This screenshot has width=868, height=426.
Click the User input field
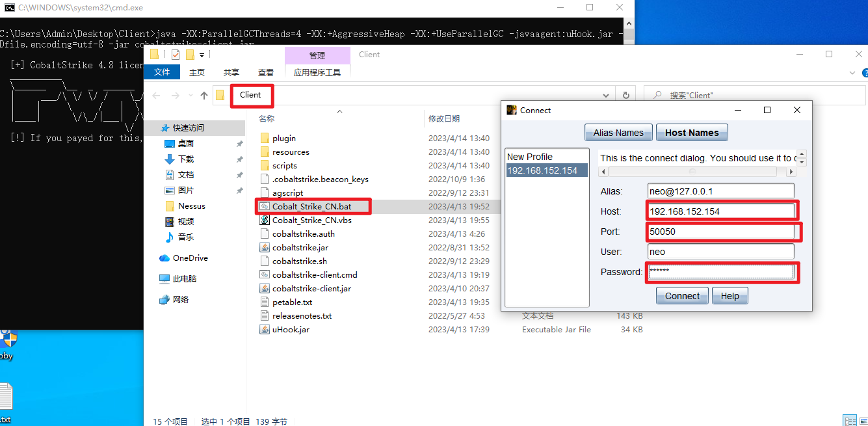(x=721, y=252)
